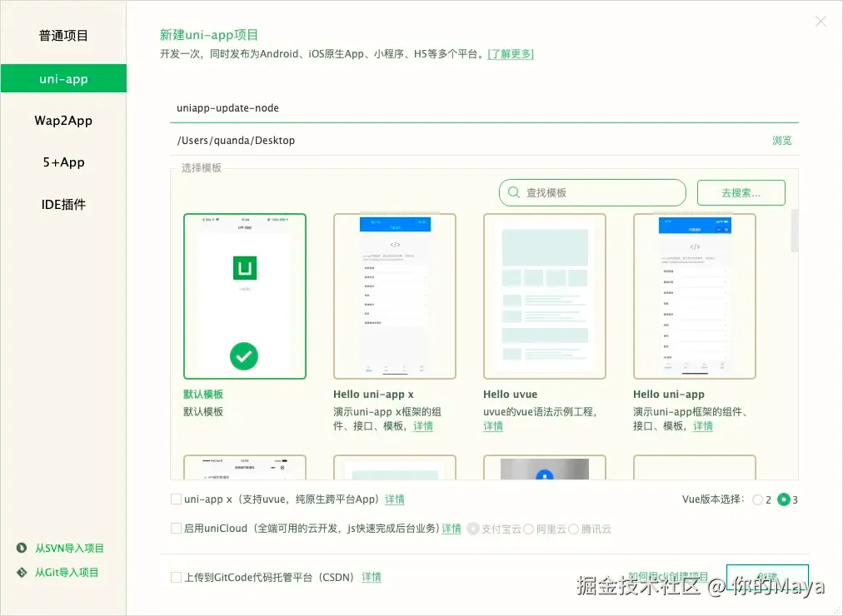
Task: Click 从Git导入项目 link
Action: tap(67, 573)
